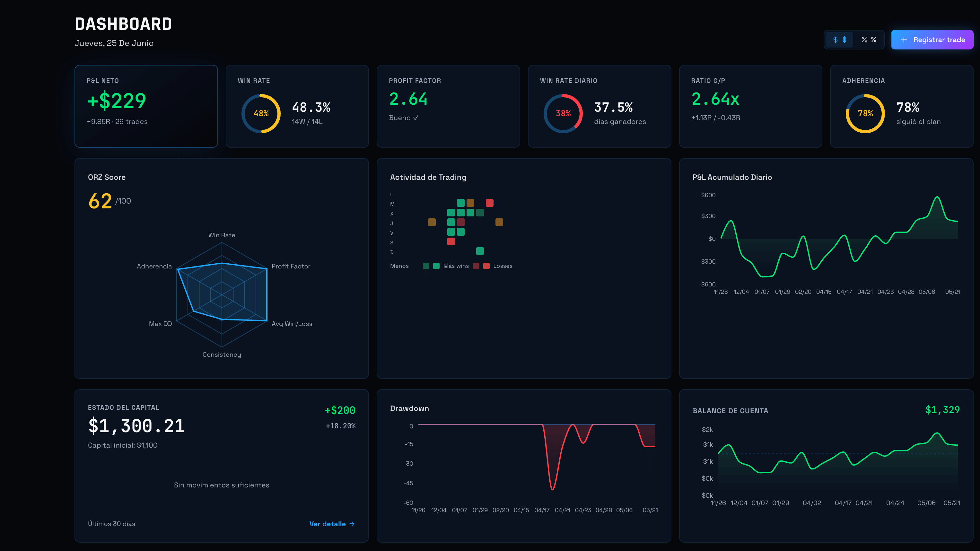Click the +18.20% gain percentage
This screenshot has width=980, height=551.
coord(340,426)
